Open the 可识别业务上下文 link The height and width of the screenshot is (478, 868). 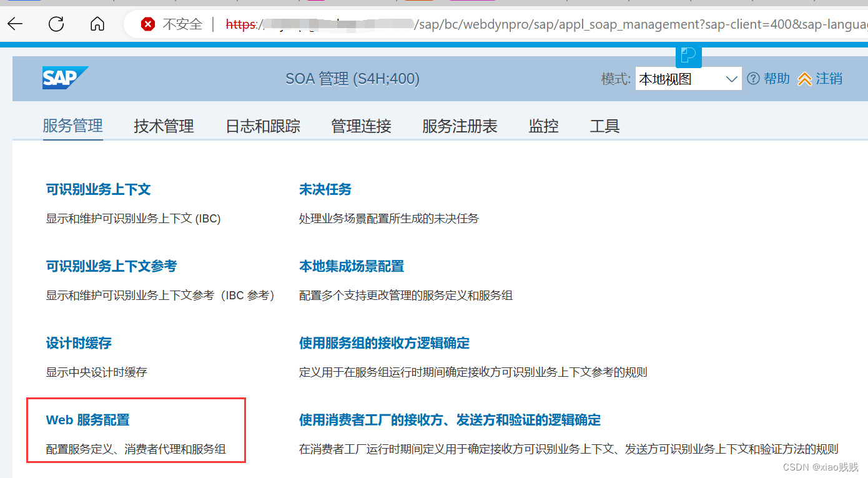click(x=98, y=189)
